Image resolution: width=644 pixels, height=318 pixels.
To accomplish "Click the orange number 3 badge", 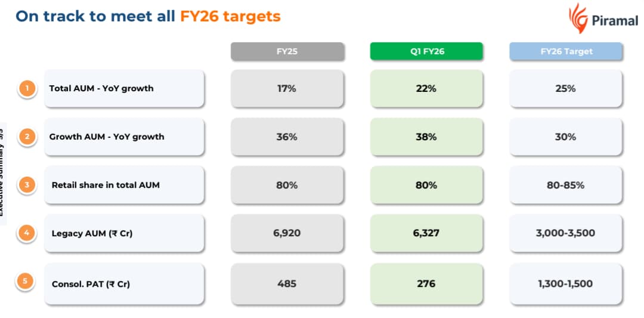I will click(x=27, y=185).
